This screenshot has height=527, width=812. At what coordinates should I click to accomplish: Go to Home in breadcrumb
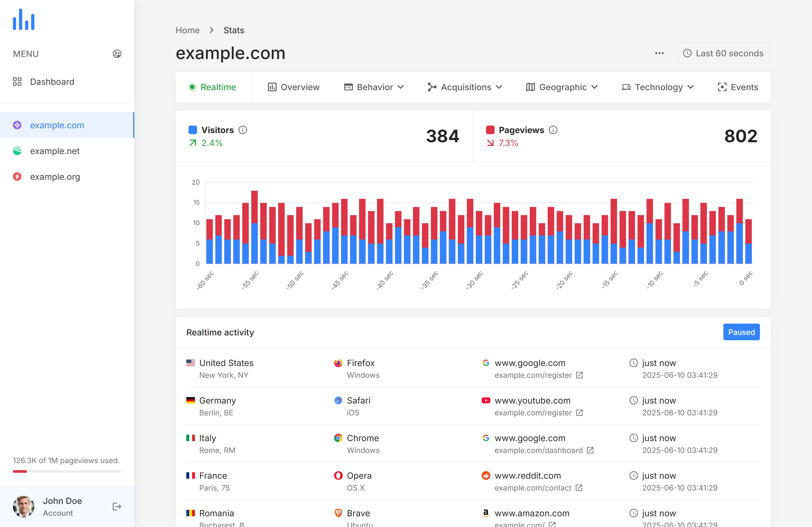point(187,30)
